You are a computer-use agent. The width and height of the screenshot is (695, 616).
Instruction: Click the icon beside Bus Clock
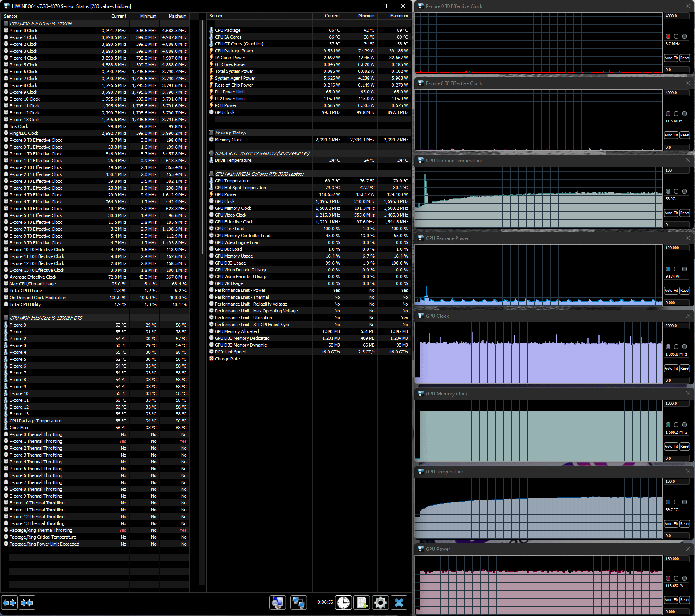click(x=6, y=126)
